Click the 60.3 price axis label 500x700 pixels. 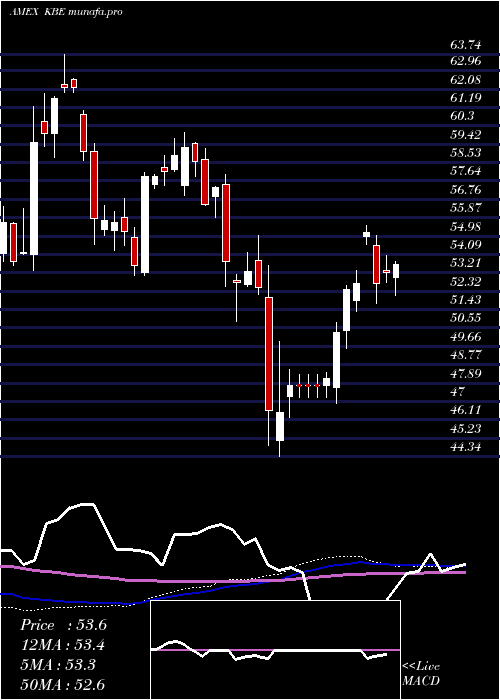tap(462, 116)
